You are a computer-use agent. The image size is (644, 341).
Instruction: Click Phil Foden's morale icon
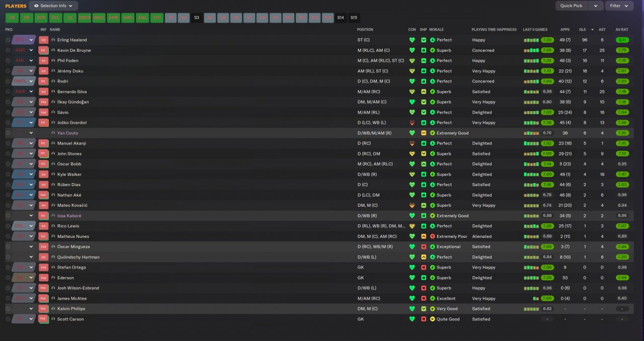pyautogui.click(x=432, y=60)
